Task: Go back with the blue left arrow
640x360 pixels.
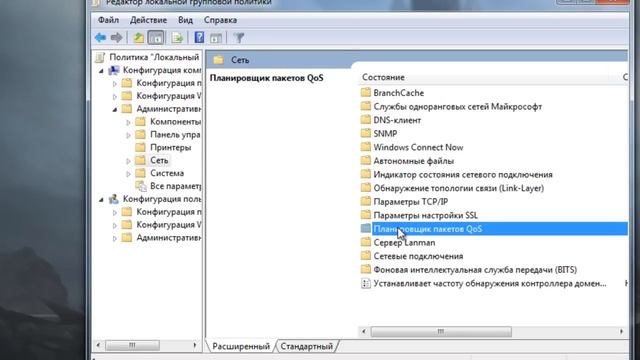Action: (100, 38)
